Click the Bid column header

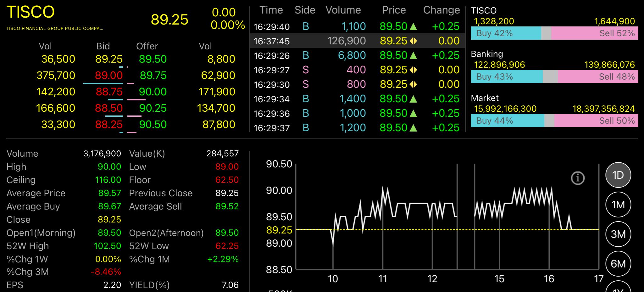[x=103, y=46]
